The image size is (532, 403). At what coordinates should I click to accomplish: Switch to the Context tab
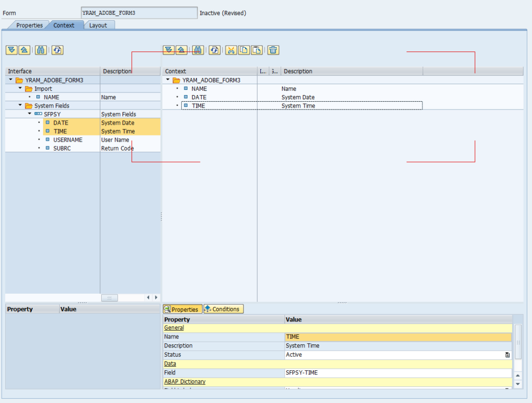pyautogui.click(x=64, y=25)
